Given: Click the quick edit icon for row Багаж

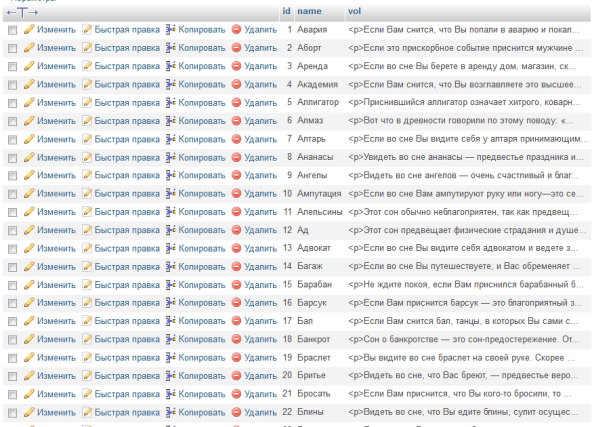Looking at the screenshot, I should 87,267.
